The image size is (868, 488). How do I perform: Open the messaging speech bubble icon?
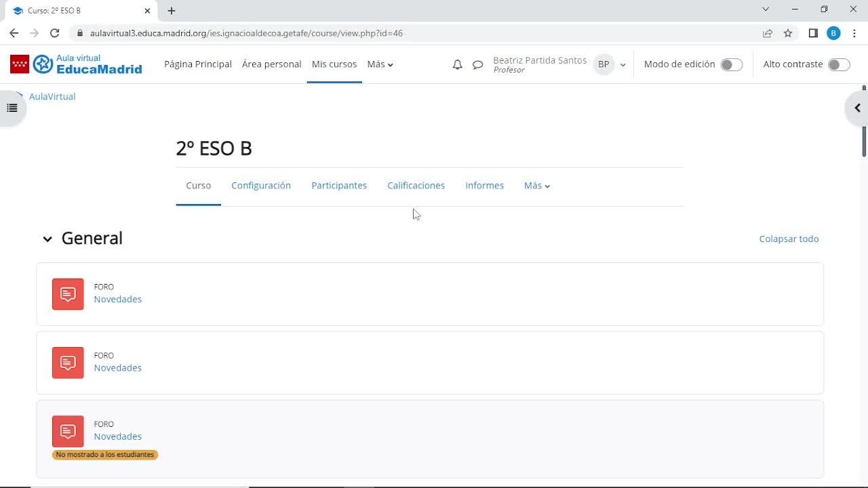pos(478,64)
